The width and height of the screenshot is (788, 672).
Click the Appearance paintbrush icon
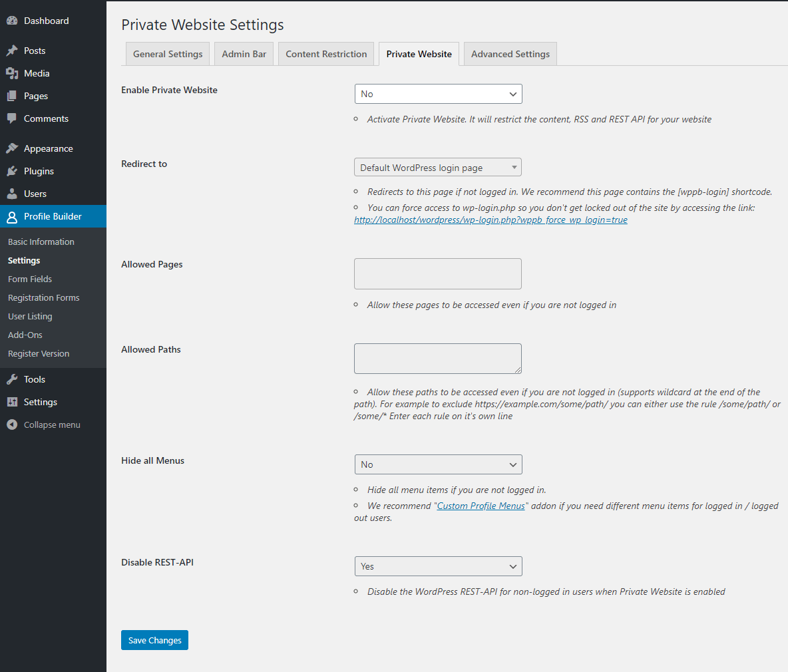[x=12, y=148]
